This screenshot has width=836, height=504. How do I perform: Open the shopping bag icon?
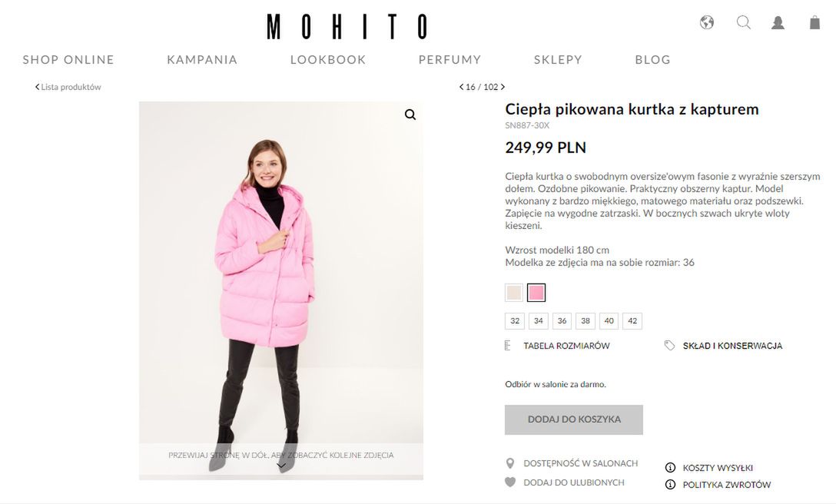814,22
